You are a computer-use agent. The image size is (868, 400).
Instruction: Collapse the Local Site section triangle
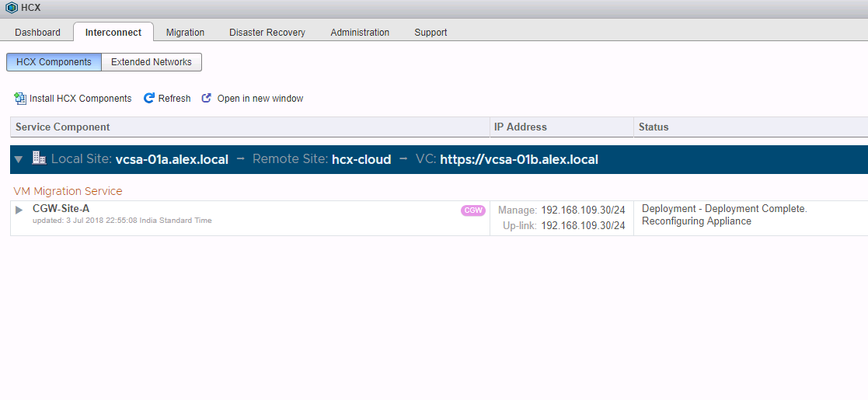[19, 159]
